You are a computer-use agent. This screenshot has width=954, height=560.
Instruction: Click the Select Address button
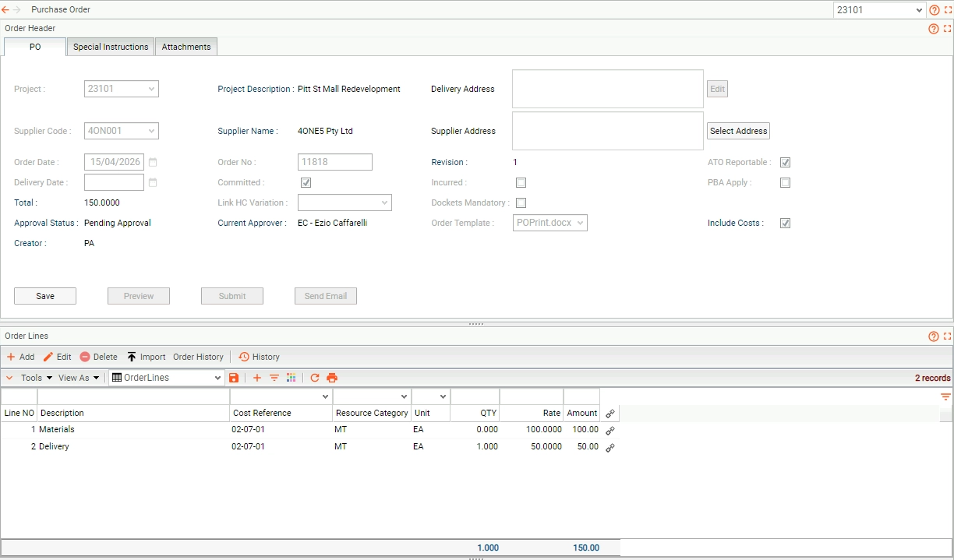pos(738,131)
